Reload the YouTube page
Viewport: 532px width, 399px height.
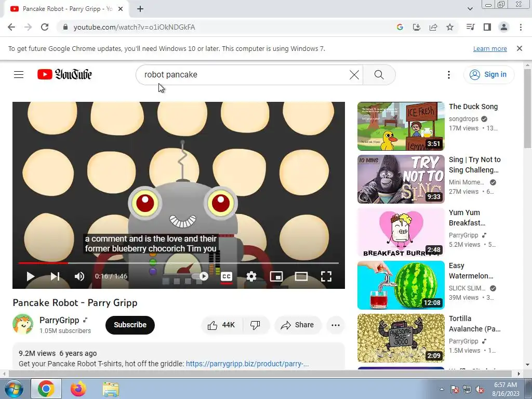point(45,27)
